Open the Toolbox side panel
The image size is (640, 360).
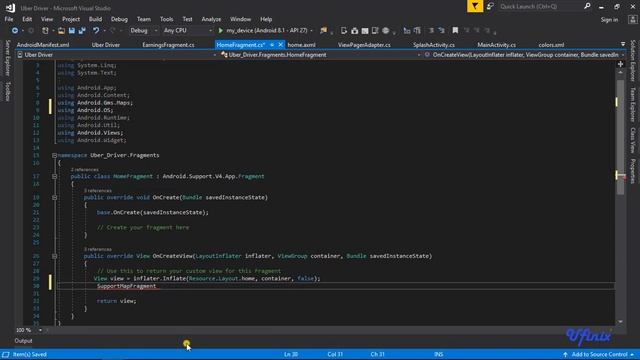tap(7, 91)
